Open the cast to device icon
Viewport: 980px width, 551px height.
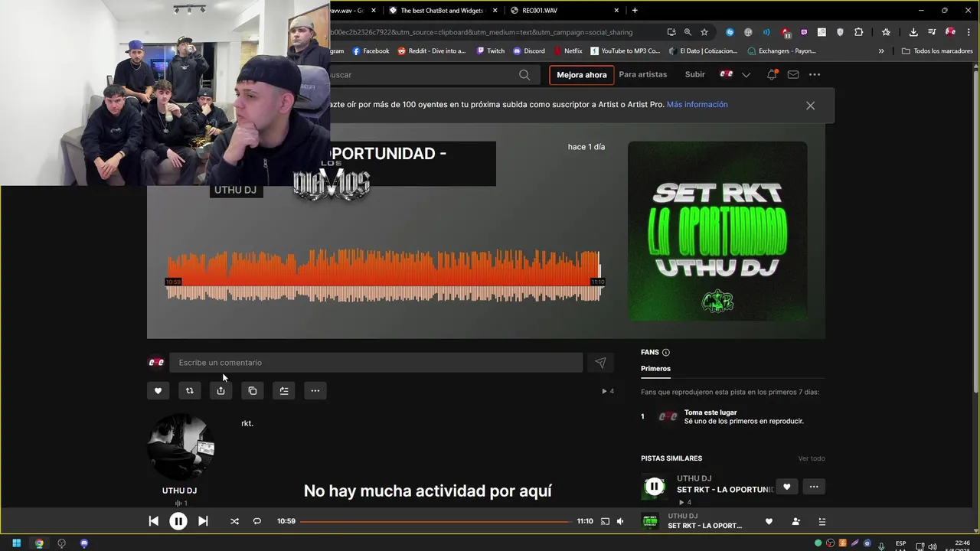(x=605, y=521)
